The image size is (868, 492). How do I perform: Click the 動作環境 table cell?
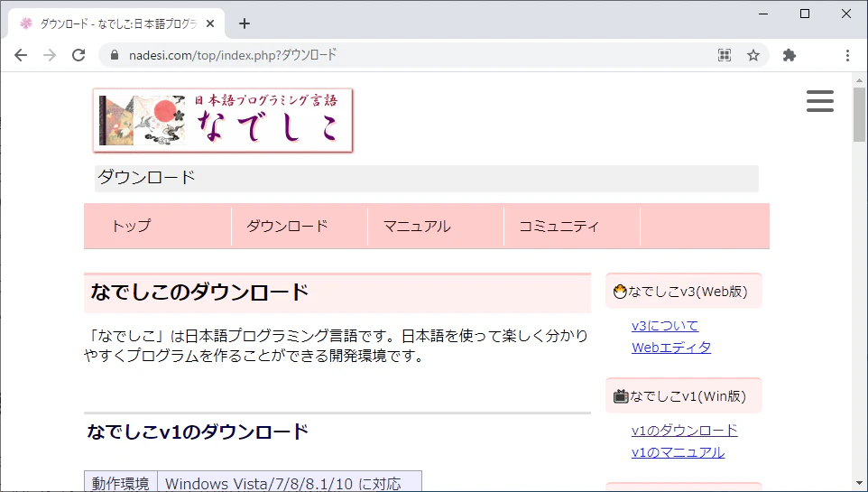pos(121,483)
